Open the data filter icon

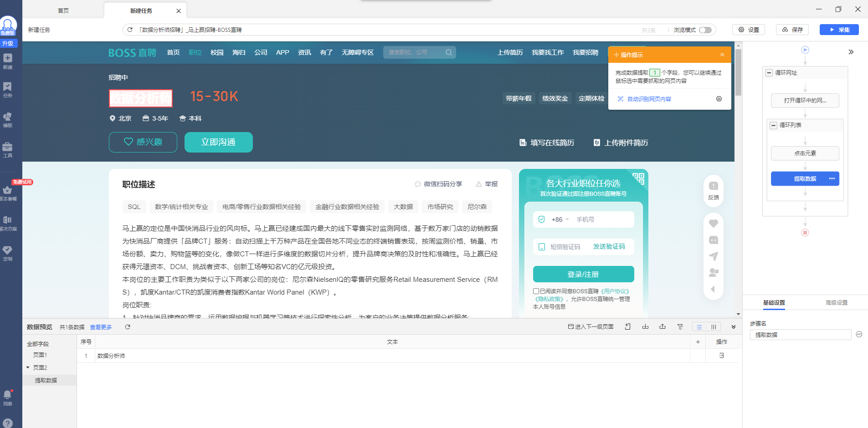[x=680, y=326]
